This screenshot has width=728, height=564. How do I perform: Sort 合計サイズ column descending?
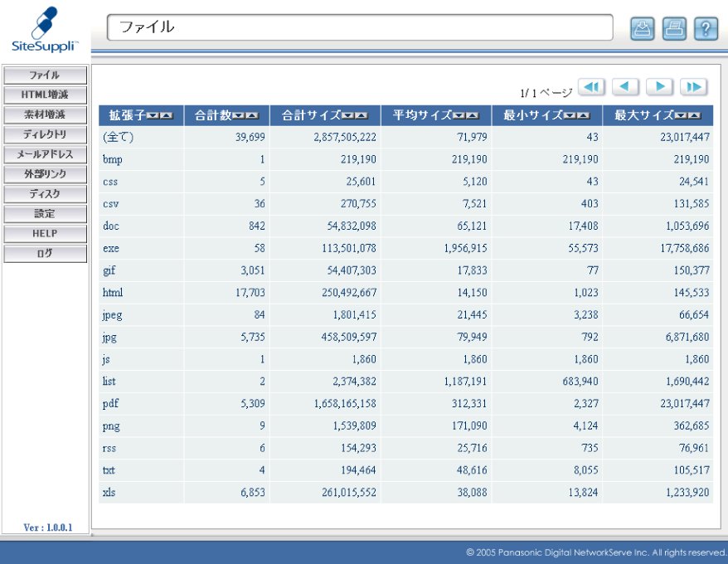[x=347, y=116]
